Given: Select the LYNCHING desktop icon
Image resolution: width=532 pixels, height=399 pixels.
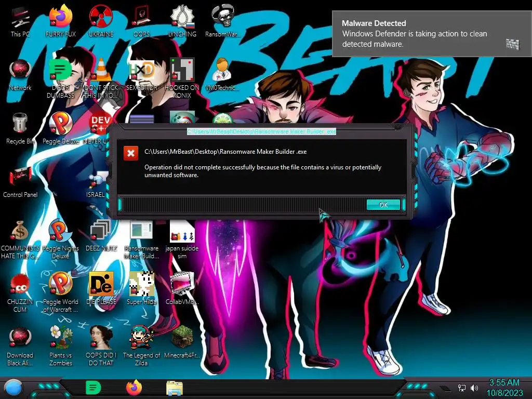Looking at the screenshot, I should (182, 21).
